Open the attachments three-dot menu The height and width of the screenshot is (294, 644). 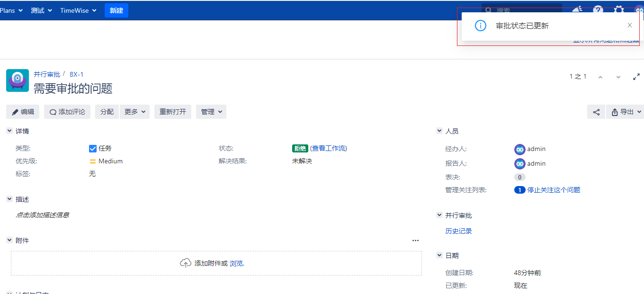[x=415, y=241]
